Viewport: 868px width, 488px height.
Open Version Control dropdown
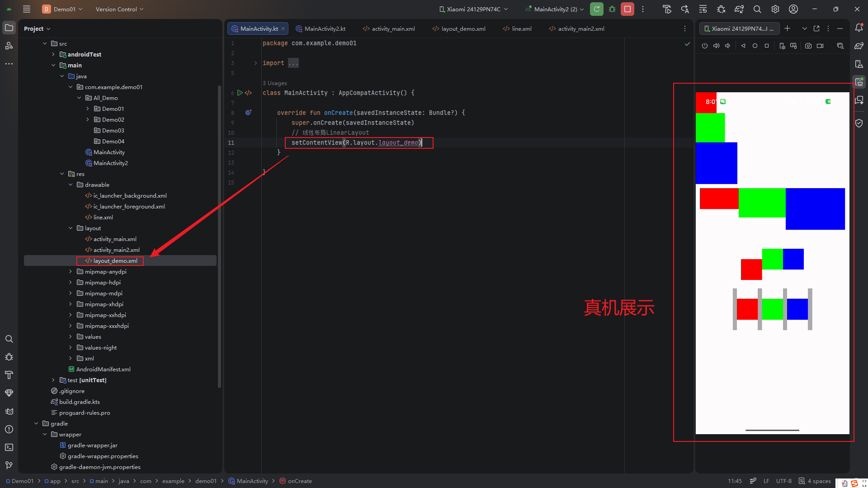point(119,9)
